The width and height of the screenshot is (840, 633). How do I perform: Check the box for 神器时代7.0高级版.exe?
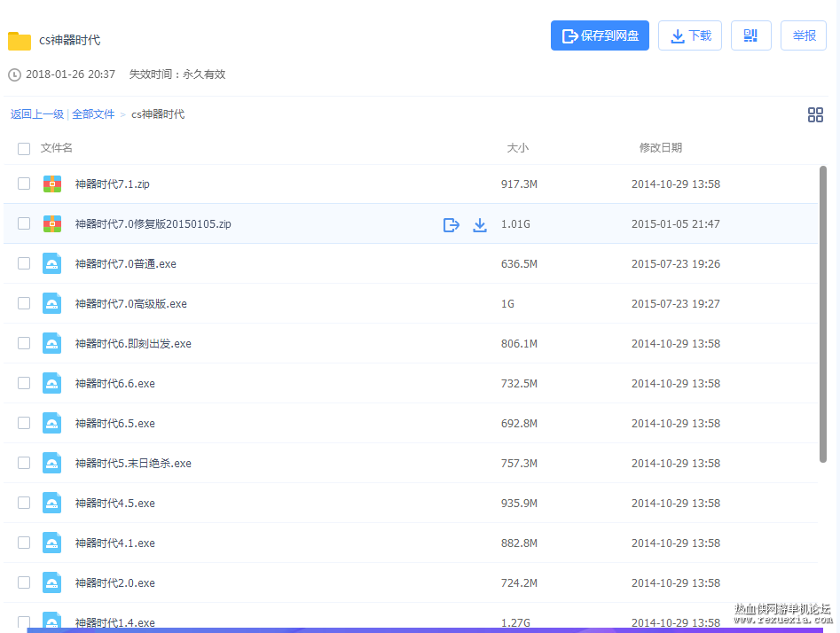click(24, 303)
